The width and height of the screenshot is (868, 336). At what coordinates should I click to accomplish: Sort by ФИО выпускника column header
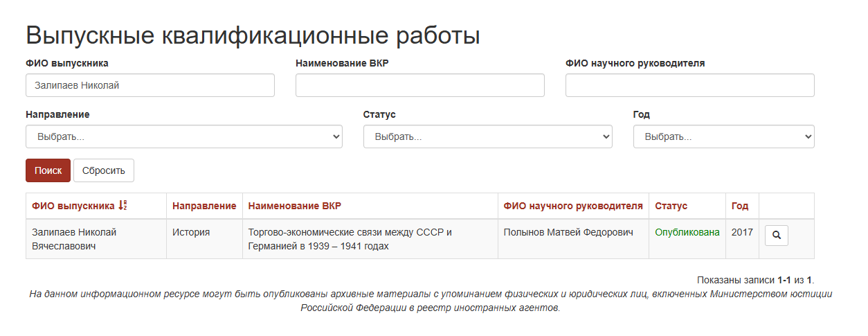coord(73,206)
